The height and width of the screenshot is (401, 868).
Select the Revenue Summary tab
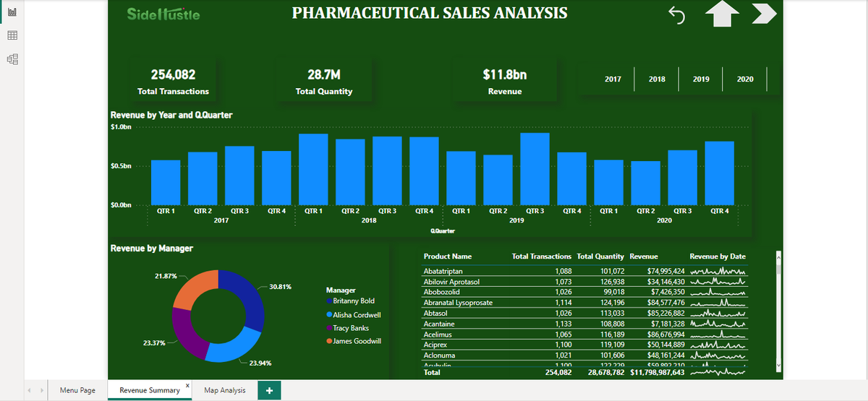coord(150,390)
